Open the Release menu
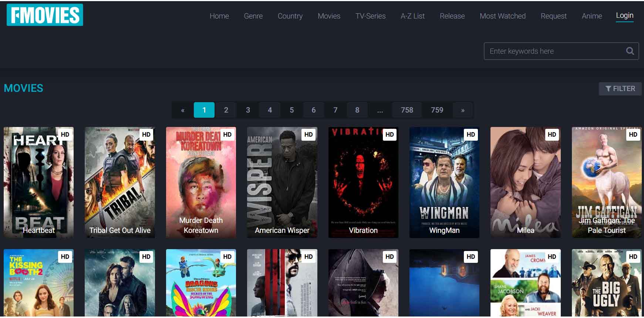The width and height of the screenshot is (644, 318). click(452, 16)
